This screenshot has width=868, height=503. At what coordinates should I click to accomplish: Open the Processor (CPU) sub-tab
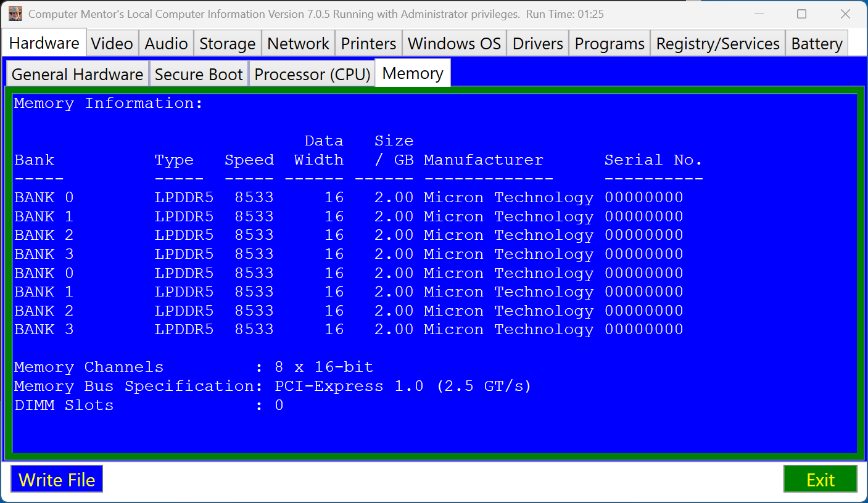tap(312, 74)
